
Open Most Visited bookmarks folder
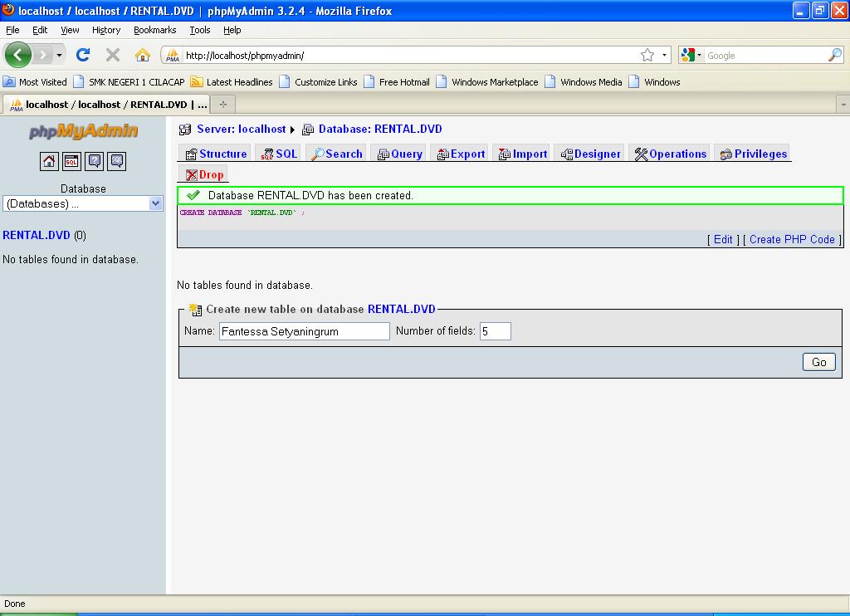click(x=35, y=82)
